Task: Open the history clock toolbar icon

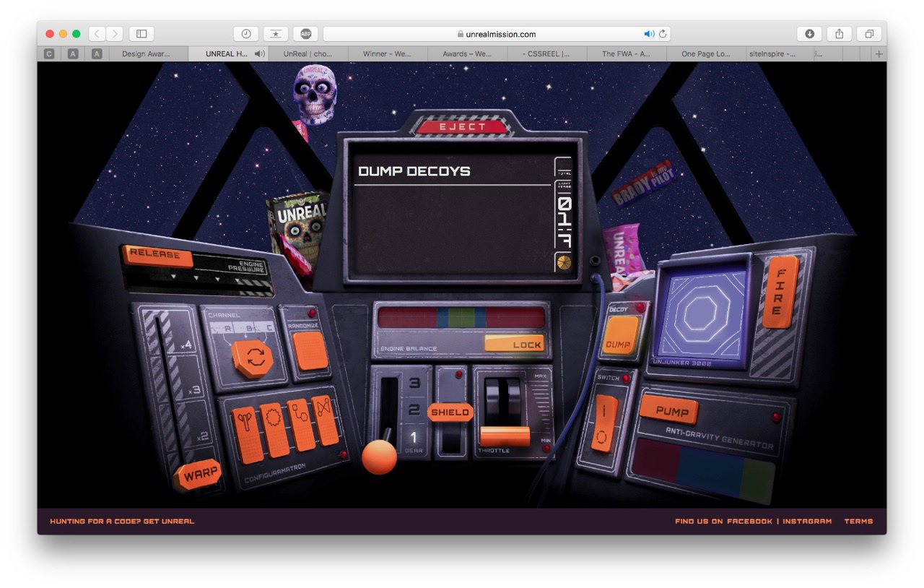Action: (246, 33)
